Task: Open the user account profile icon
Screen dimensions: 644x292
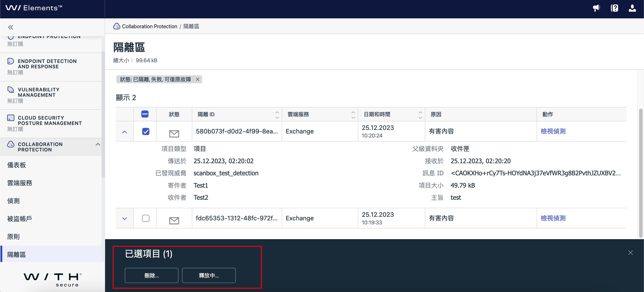Action: pos(632,8)
